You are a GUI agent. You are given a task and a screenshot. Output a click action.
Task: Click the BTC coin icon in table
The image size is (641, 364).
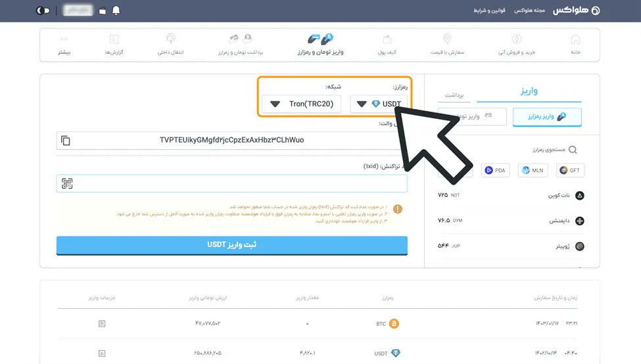(394, 324)
